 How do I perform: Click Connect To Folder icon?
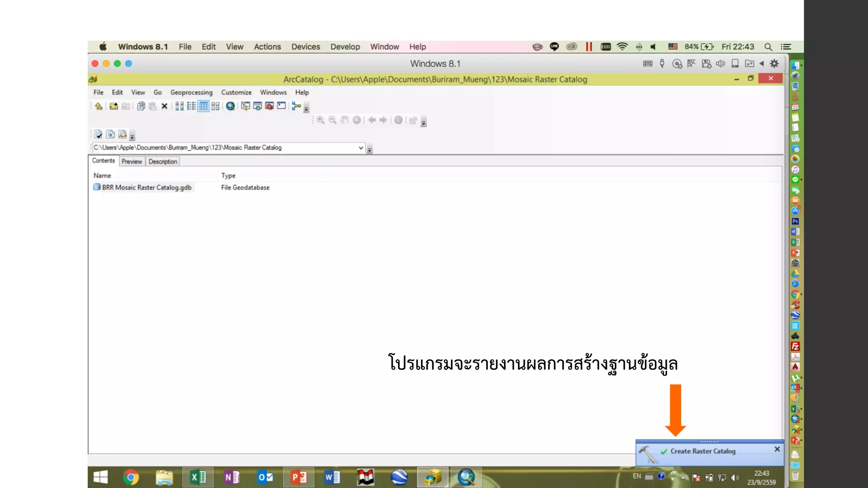114,106
